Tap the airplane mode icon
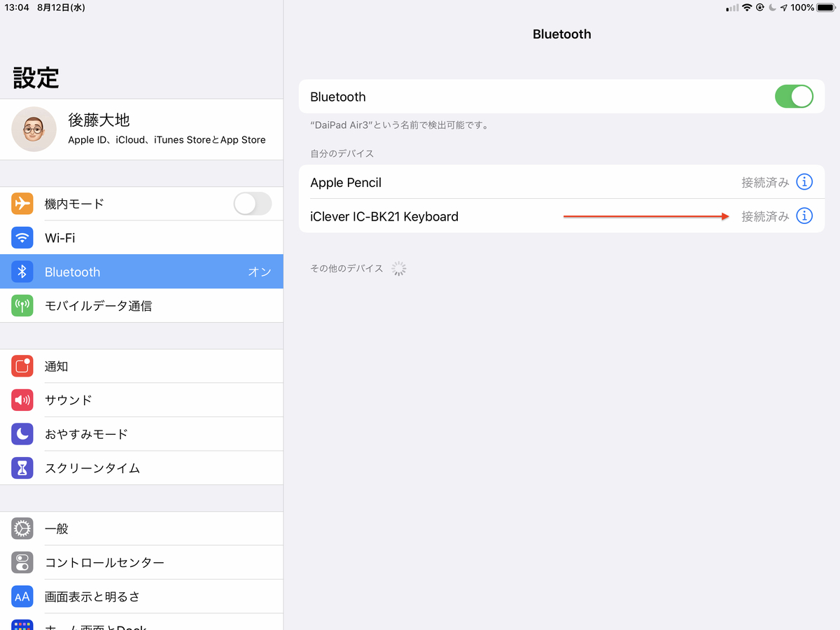 tap(22, 204)
